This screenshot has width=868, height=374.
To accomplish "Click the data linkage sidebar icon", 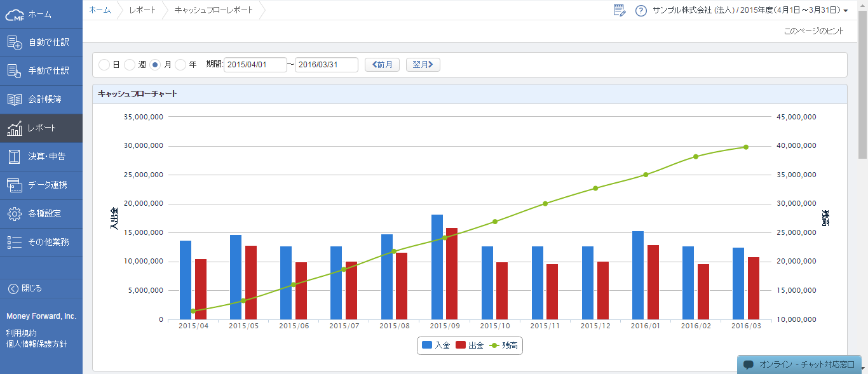I will [x=15, y=185].
